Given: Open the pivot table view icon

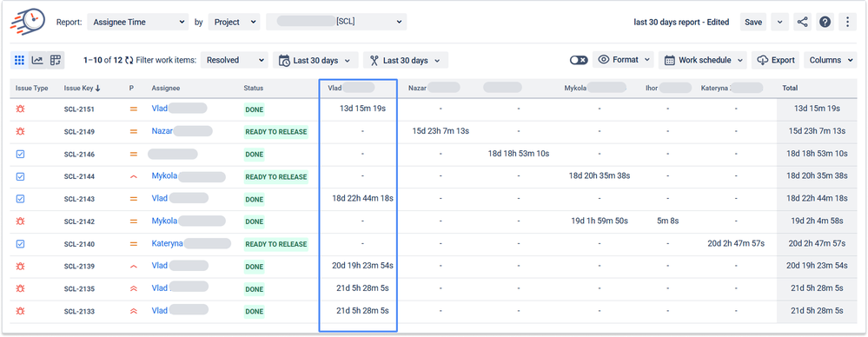Looking at the screenshot, I should tap(56, 60).
